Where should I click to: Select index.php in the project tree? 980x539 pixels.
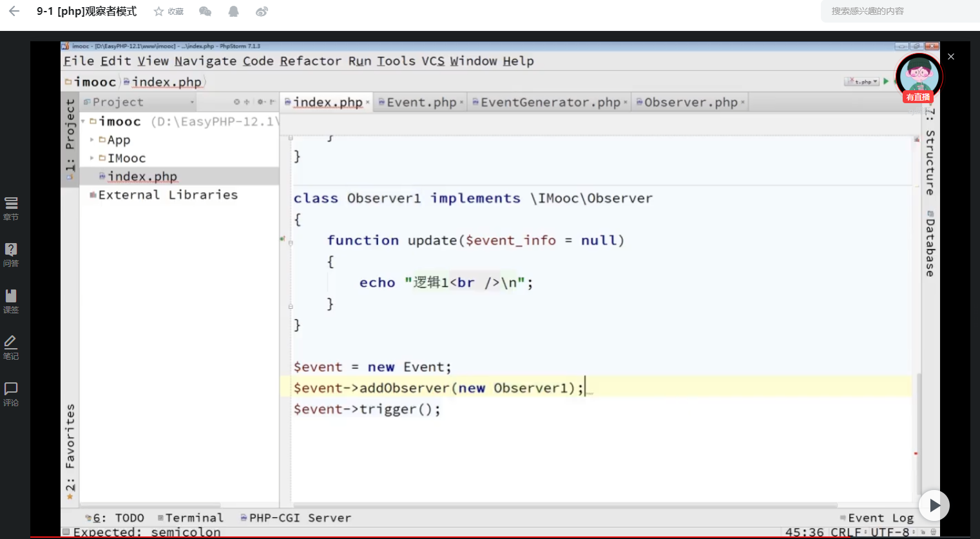click(x=142, y=176)
